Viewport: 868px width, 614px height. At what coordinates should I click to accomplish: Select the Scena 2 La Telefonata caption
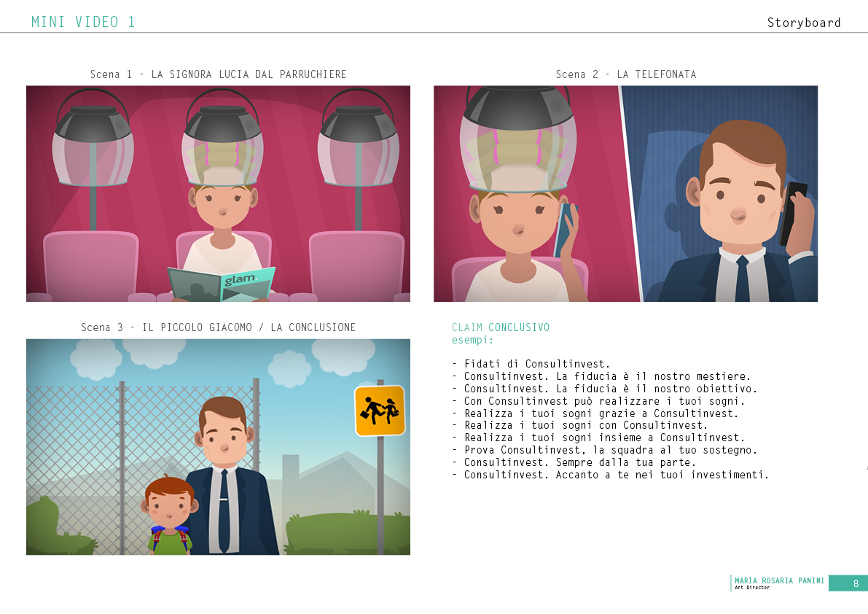[x=625, y=74]
